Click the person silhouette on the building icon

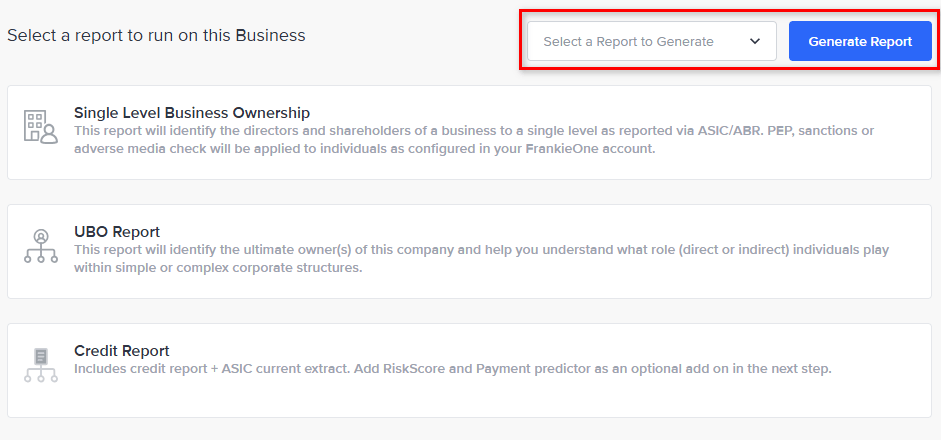click(50, 134)
